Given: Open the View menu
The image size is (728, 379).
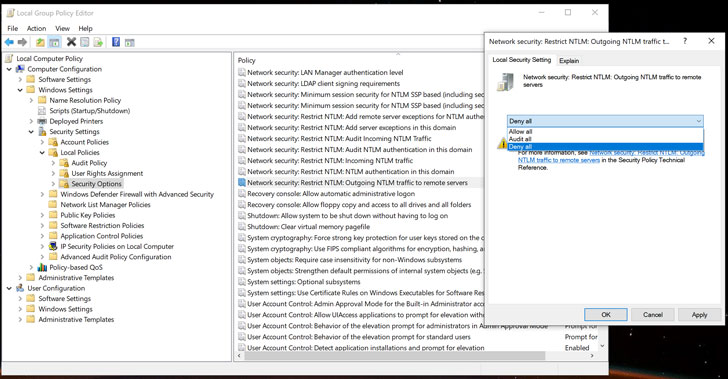Looking at the screenshot, I should tap(62, 28).
